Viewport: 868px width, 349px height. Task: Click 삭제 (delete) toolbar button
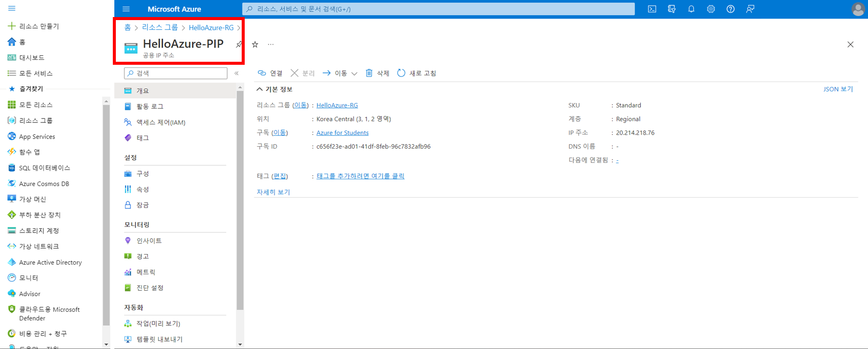coord(377,73)
